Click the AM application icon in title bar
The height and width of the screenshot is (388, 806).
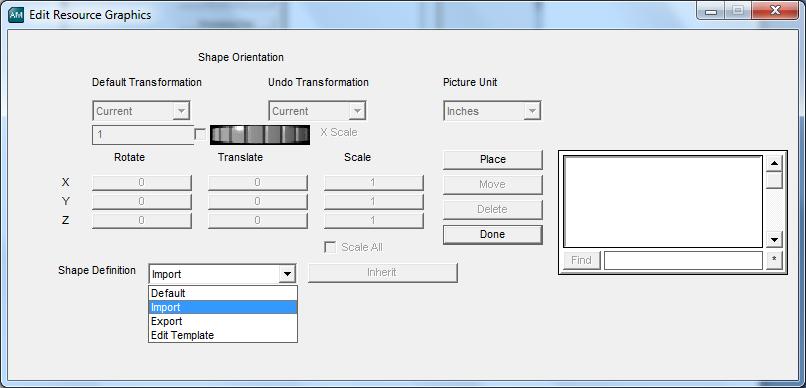tap(16, 14)
